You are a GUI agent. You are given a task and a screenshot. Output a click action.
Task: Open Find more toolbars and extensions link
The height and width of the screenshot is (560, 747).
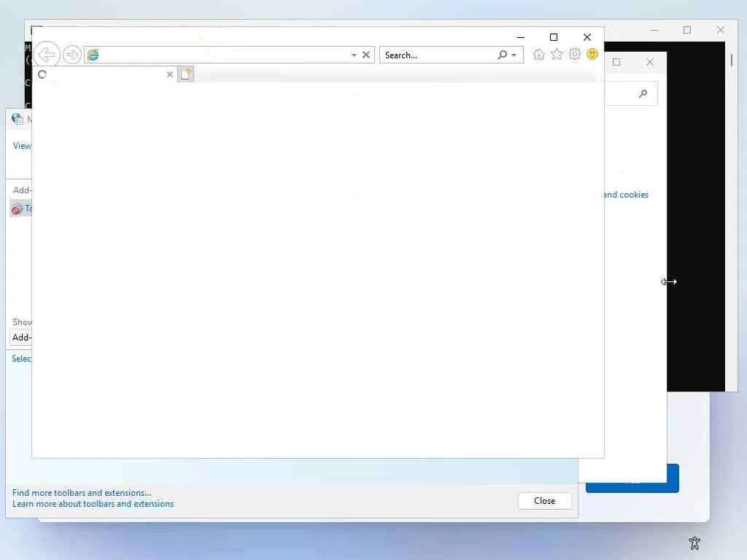click(82, 493)
